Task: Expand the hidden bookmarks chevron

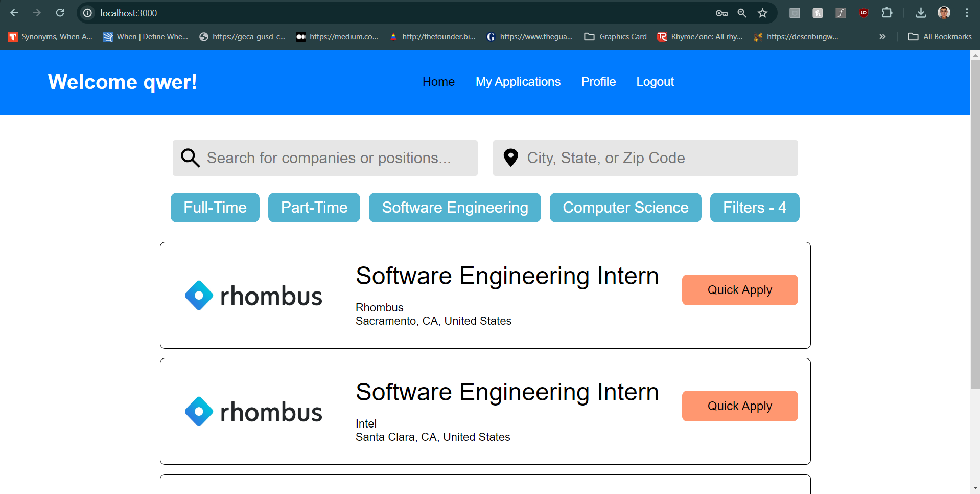Action: pyautogui.click(x=882, y=37)
